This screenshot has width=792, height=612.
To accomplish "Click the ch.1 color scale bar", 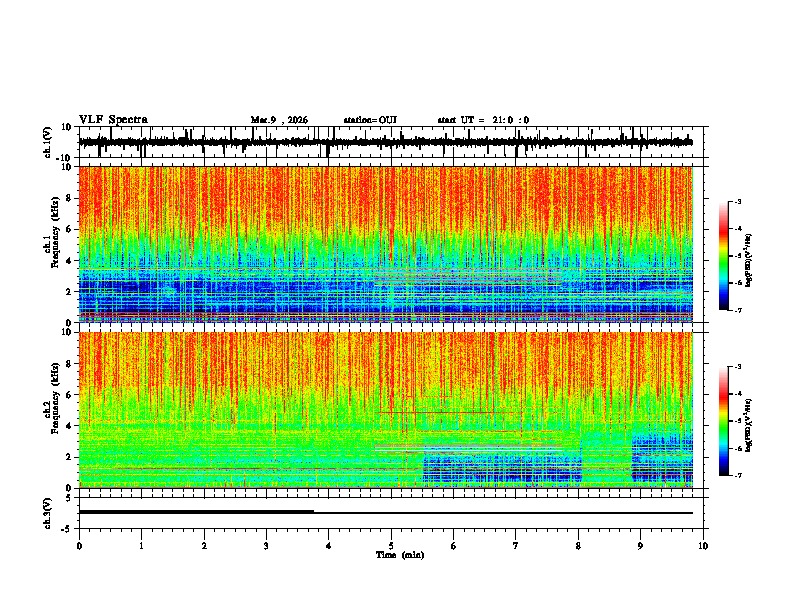I will [x=723, y=256].
